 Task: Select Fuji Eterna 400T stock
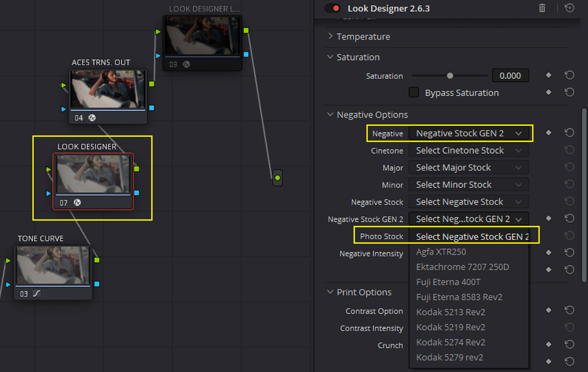(x=469, y=282)
